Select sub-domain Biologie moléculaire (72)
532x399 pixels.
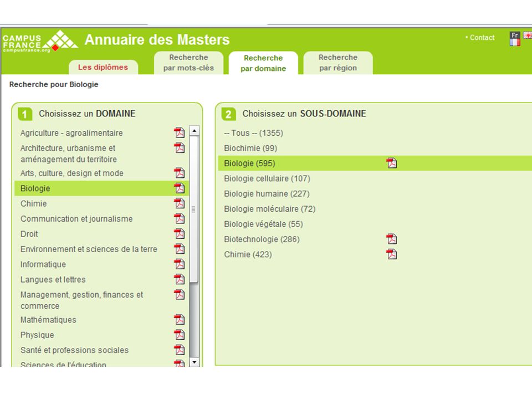point(270,209)
